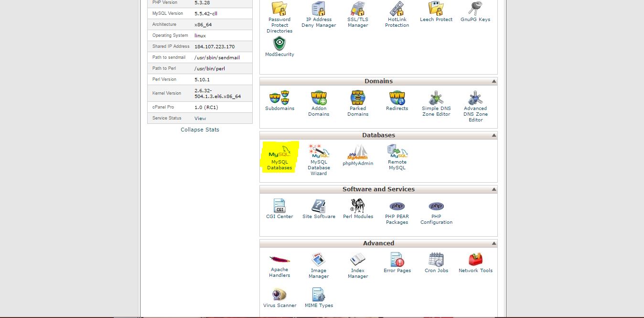Open MIME Types
Screen dimensions: 644x318
pos(319,298)
